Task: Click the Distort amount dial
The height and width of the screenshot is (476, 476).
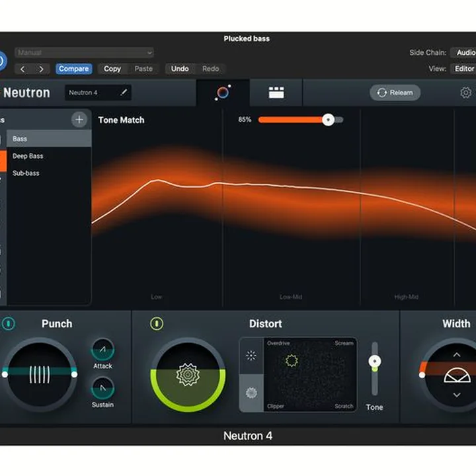Action: (188, 375)
